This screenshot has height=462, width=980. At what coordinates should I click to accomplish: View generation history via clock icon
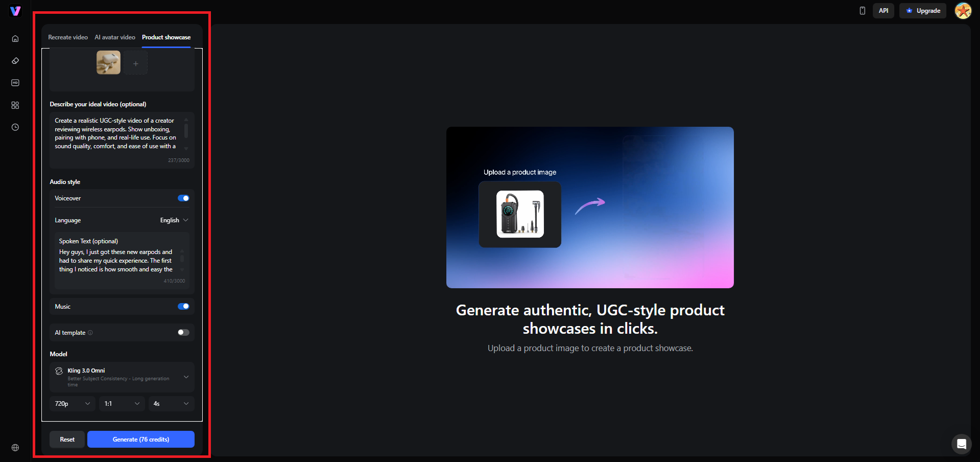15,127
